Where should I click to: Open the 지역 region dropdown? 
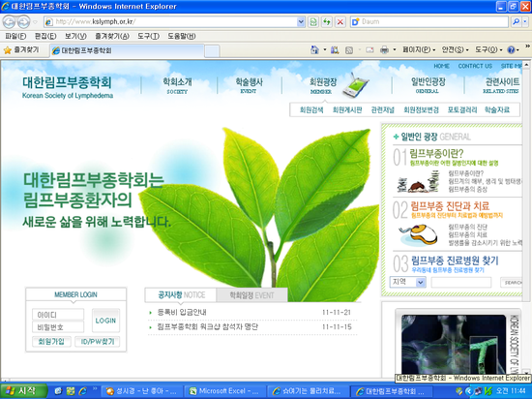pos(407,282)
